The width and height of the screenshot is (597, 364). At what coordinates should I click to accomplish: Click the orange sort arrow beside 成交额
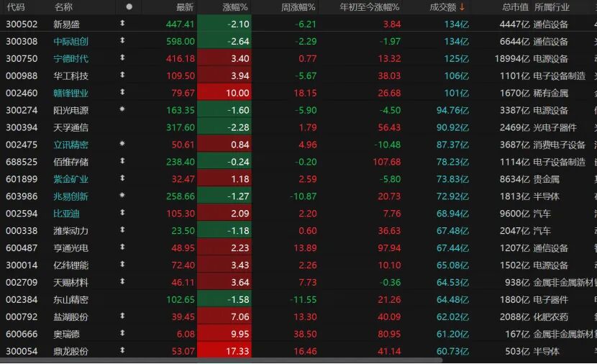(462, 7)
